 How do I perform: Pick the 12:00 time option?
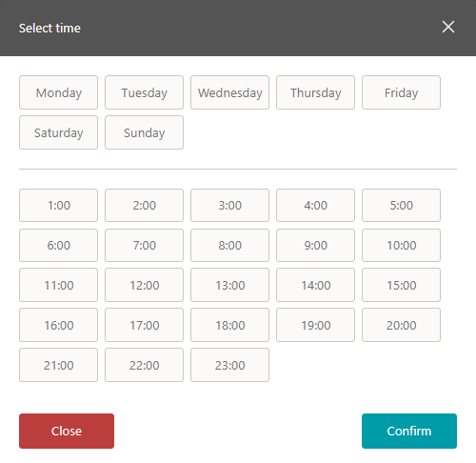(x=144, y=285)
